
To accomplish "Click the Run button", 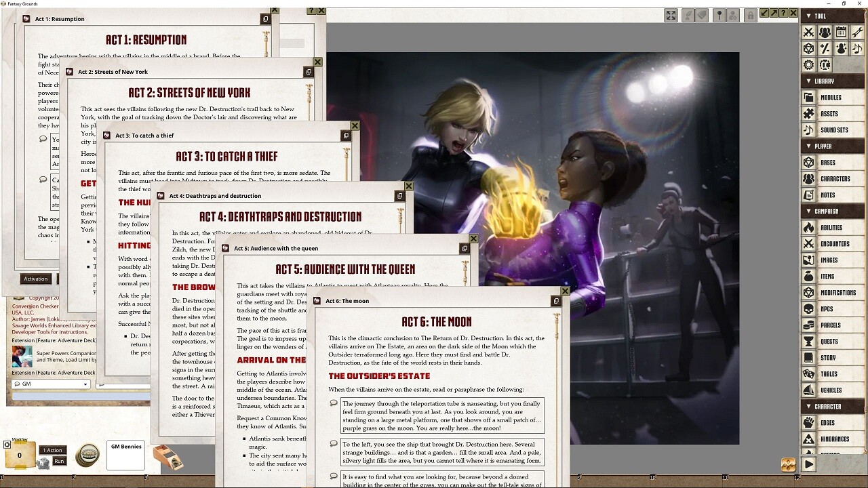I will (59, 461).
